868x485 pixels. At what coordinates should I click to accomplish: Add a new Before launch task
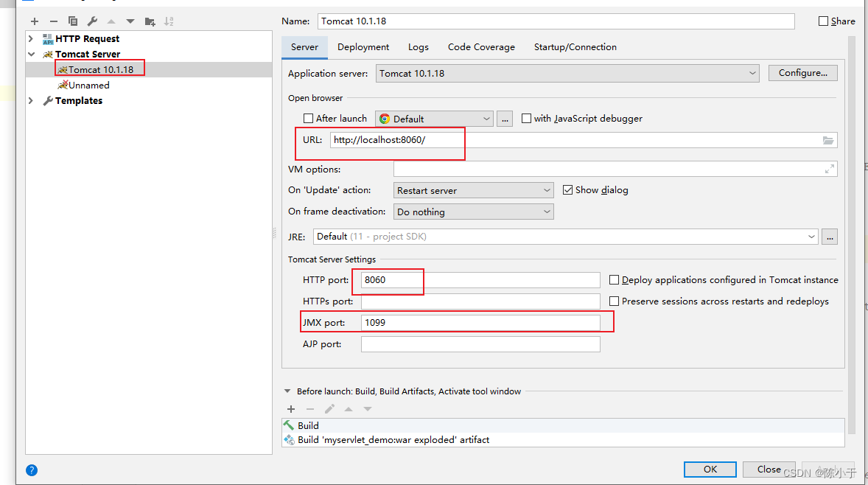click(x=291, y=408)
